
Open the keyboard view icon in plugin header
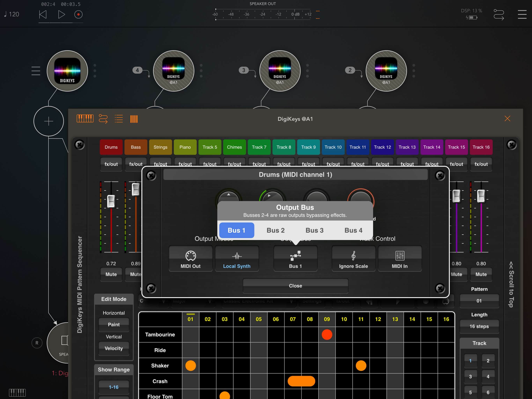[x=85, y=119]
